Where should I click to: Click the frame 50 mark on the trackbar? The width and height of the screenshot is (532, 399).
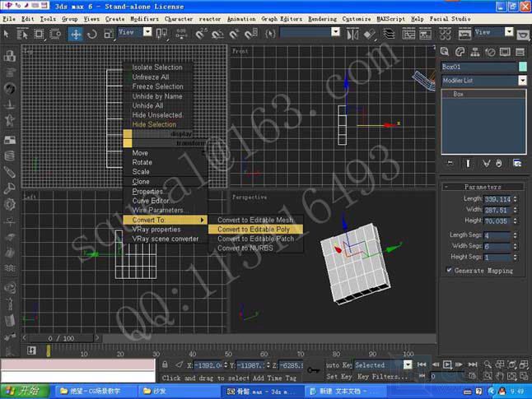[x=228, y=352]
